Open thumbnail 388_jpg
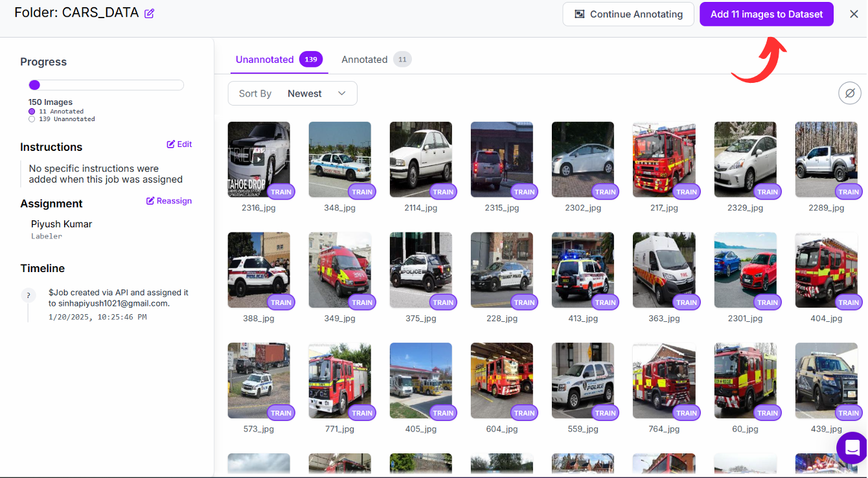The width and height of the screenshot is (868, 478). click(259, 270)
